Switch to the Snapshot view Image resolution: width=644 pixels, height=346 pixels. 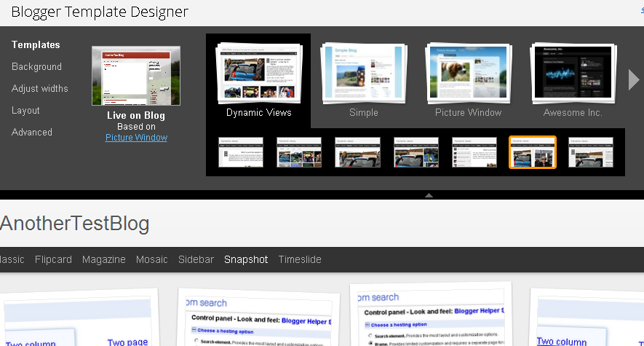(x=246, y=260)
